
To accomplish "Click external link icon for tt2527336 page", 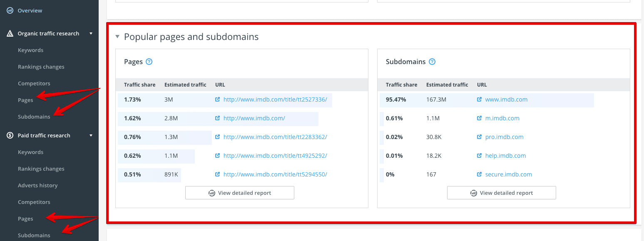I will click(x=217, y=99).
